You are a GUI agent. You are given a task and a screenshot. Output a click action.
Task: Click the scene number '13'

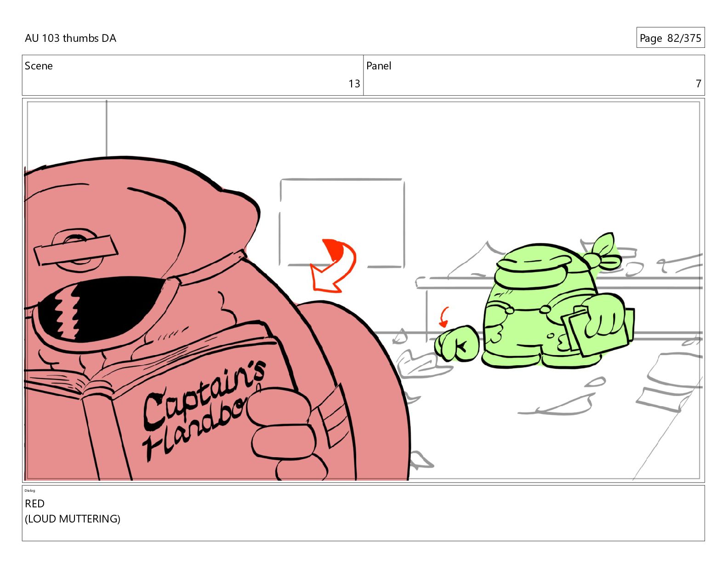coord(354,84)
